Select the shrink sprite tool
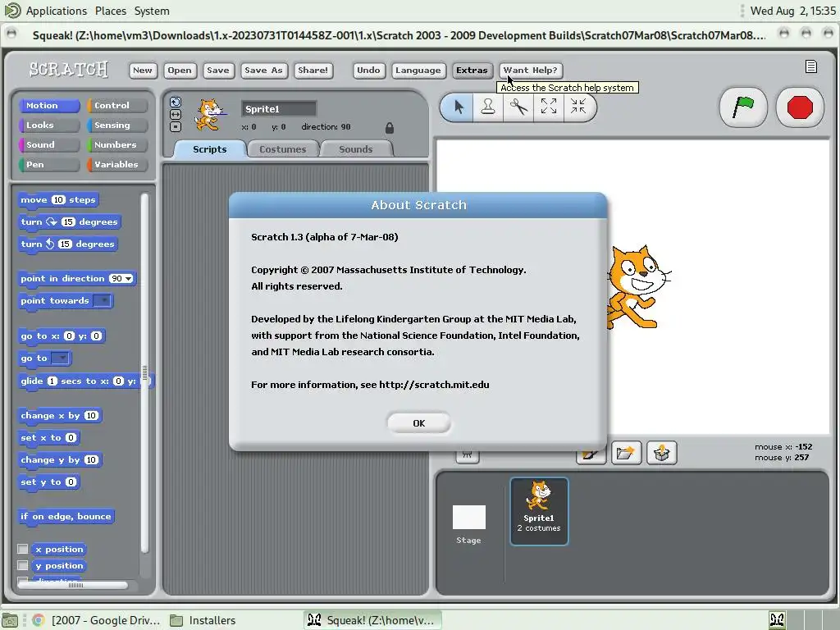840x630 pixels. (578, 107)
